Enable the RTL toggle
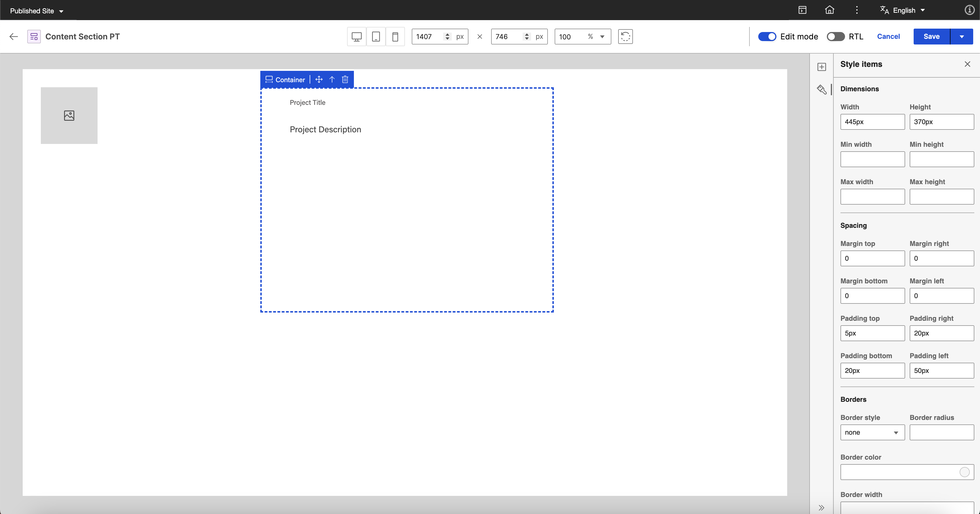Viewport: 980px width, 514px height. pyautogui.click(x=835, y=37)
